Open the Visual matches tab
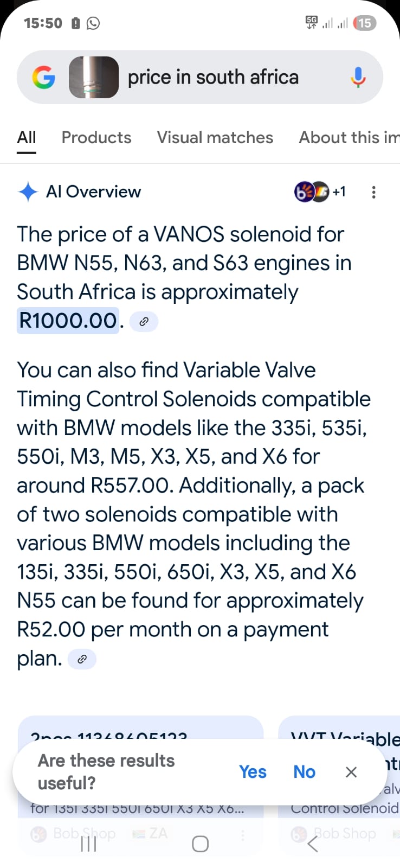Viewport: 400px width, 868px height. [x=215, y=138]
